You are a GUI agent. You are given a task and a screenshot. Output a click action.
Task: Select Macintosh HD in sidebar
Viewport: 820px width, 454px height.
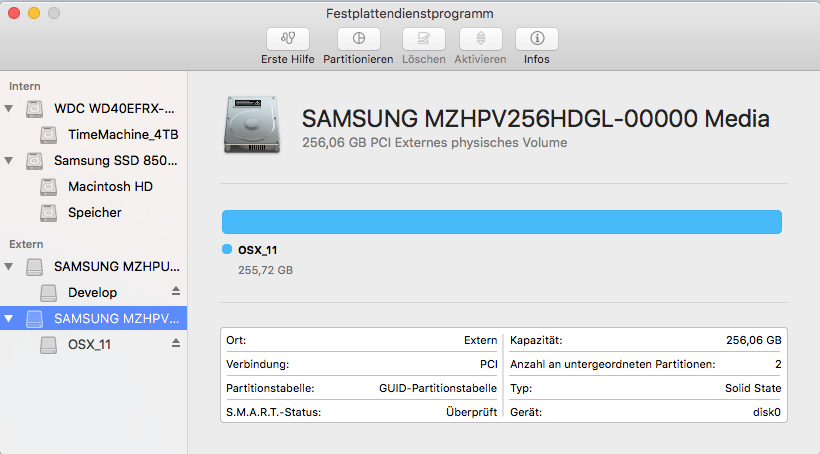110,186
